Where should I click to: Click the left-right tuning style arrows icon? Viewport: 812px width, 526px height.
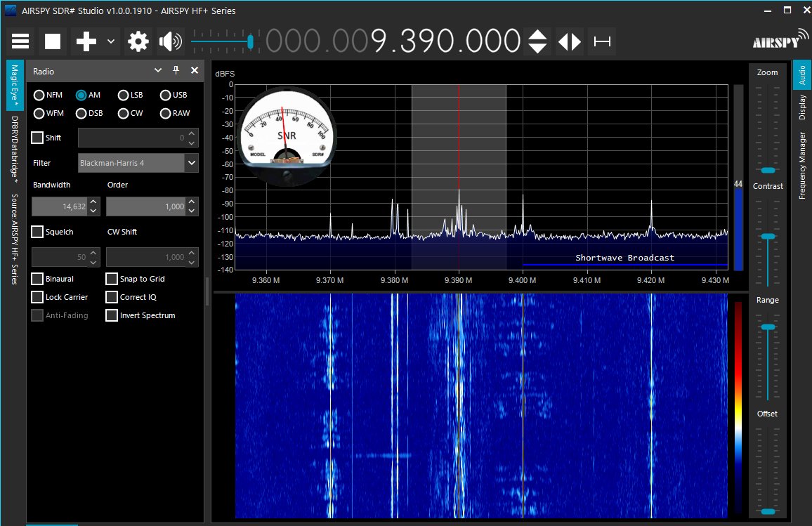tap(569, 41)
